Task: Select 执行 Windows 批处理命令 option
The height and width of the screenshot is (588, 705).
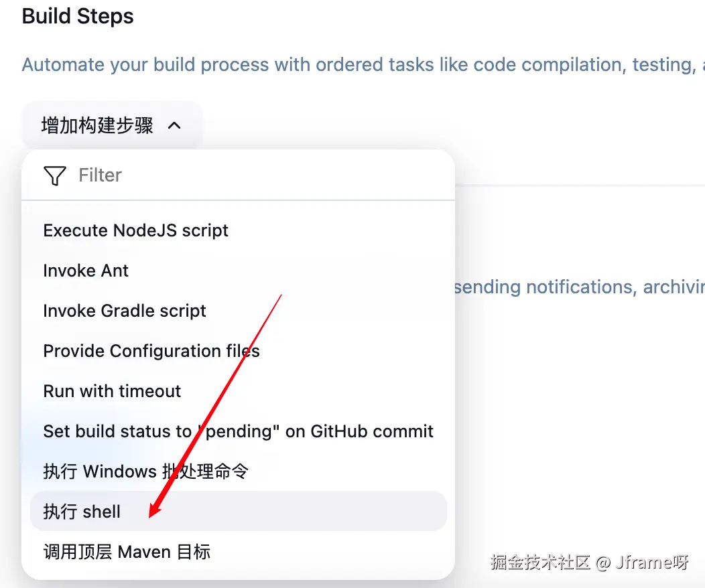Action: pos(145,471)
